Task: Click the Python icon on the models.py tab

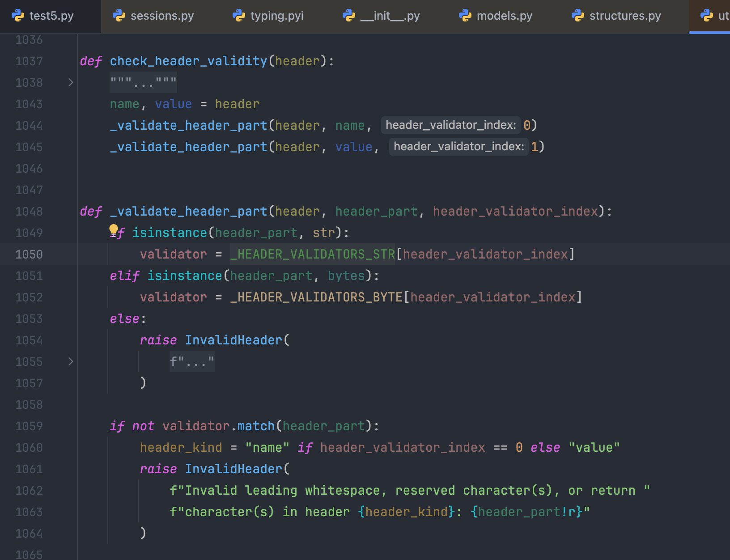Action: [x=465, y=16]
